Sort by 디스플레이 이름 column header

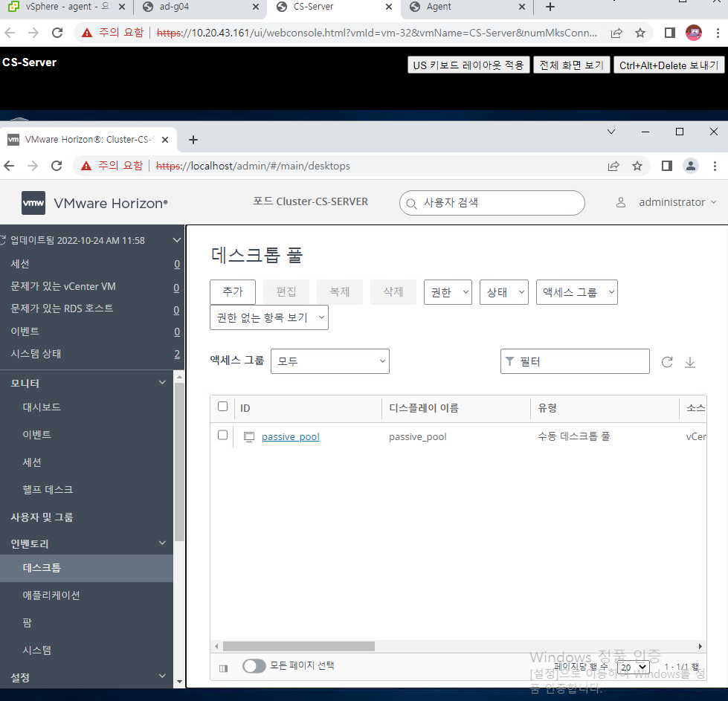[423, 408]
